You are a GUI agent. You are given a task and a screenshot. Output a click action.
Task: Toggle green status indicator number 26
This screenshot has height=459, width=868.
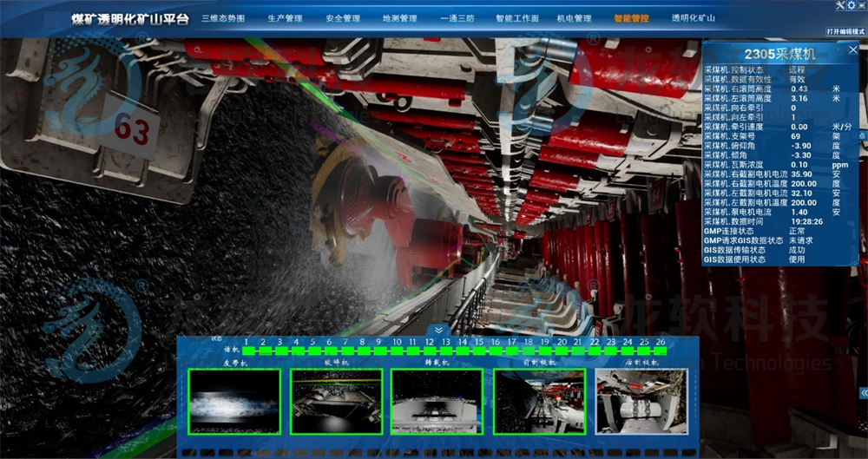(x=661, y=351)
